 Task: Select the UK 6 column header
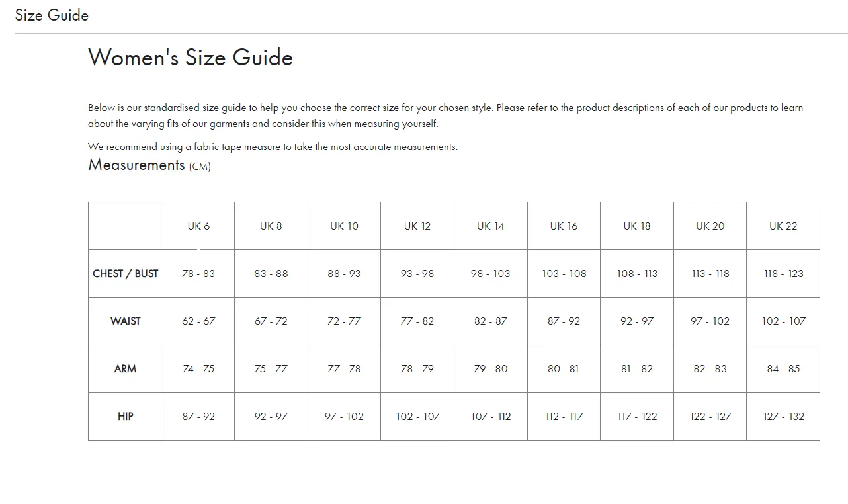[x=198, y=226]
